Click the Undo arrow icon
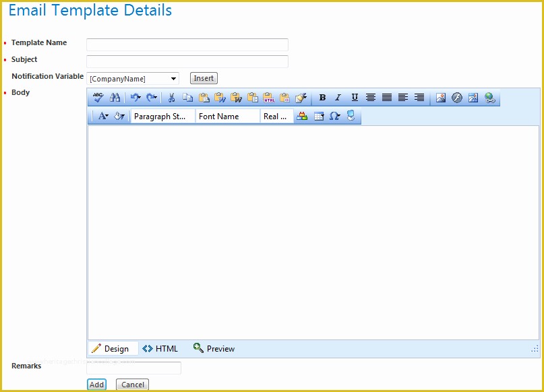 (135, 98)
